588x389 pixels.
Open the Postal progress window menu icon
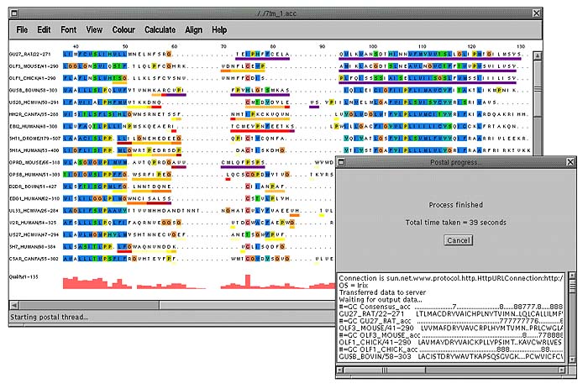click(x=342, y=161)
